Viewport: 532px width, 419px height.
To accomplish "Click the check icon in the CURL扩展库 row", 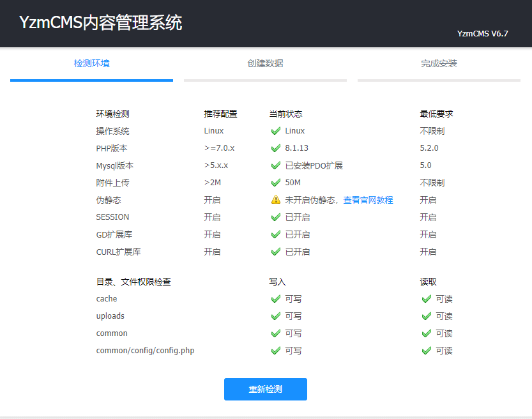I will (276, 252).
